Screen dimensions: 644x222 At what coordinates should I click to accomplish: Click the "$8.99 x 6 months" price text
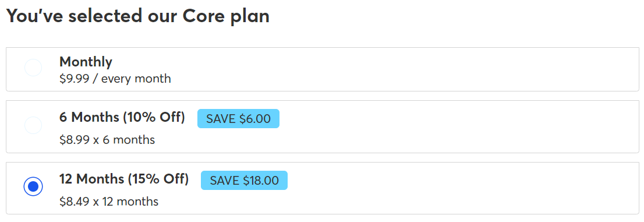click(107, 140)
